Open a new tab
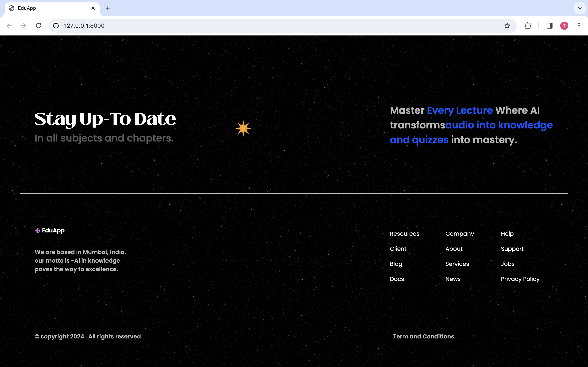 (x=108, y=8)
